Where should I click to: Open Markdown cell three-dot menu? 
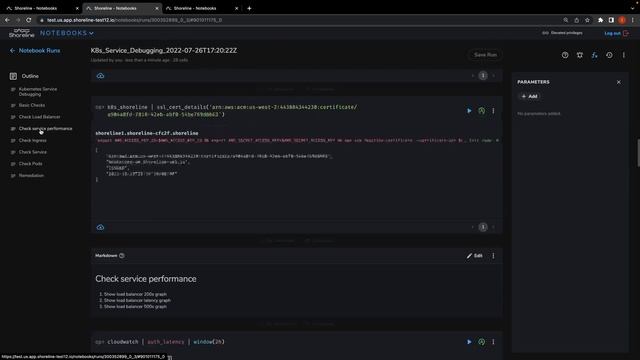tap(493, 256)
